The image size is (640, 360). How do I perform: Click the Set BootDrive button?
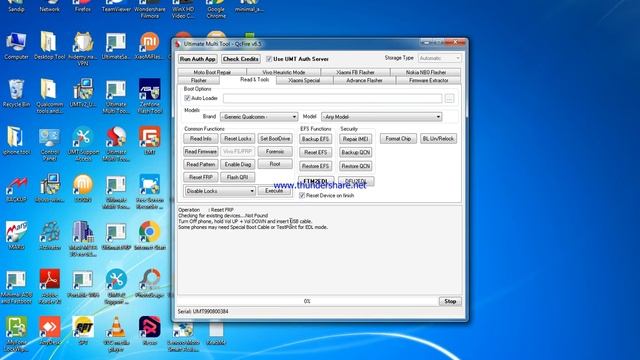click(275, 139)
